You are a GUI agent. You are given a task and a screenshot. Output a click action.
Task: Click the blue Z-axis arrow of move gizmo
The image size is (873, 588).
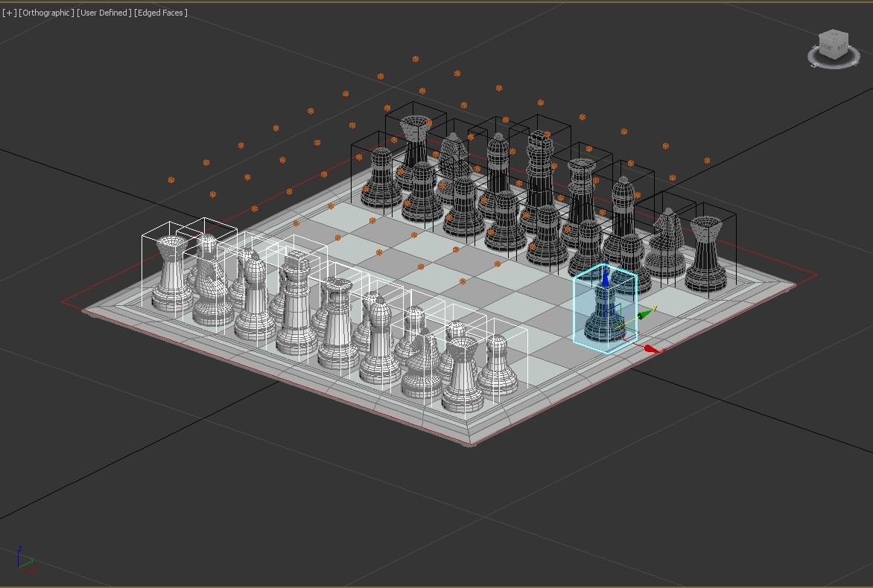pos(606,278)
